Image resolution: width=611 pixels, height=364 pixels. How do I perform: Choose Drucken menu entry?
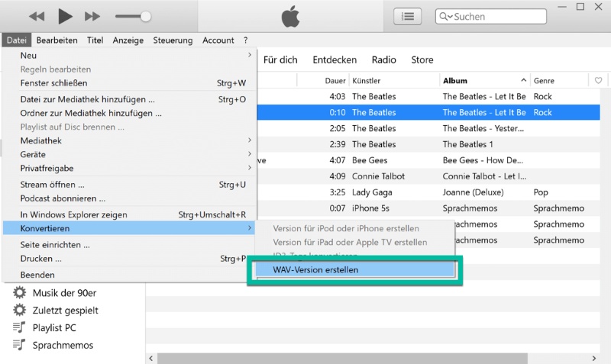(x=129, y=259)
